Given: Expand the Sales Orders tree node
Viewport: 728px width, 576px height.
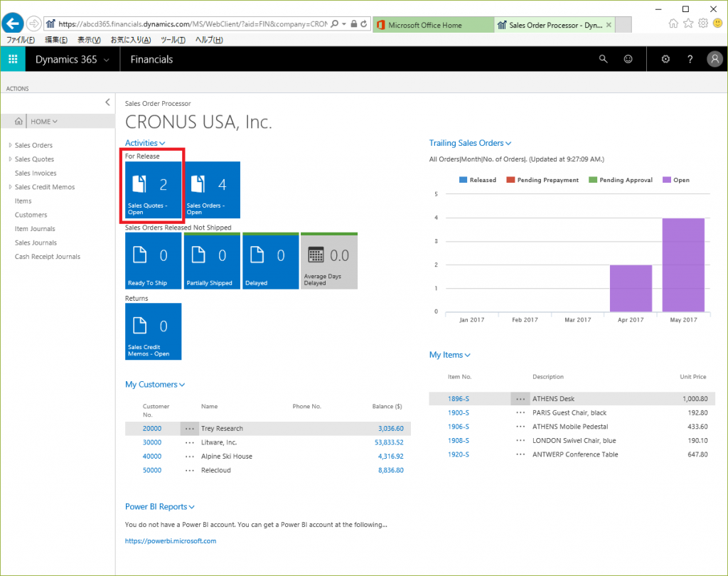Looking at the screenshot, I should pyautogui.click(x=10, y=145).
